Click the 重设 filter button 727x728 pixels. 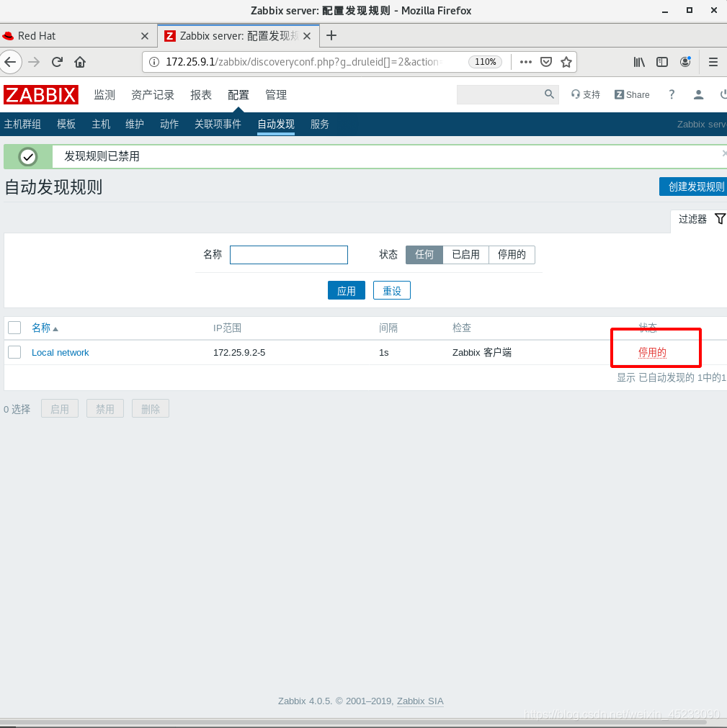[392, 291]
